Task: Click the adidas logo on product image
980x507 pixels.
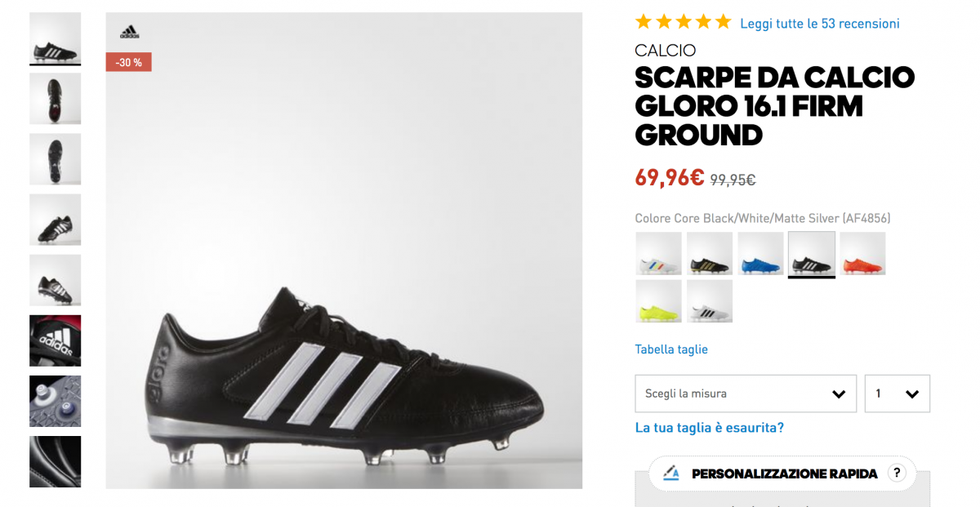Action: pos(129,32)
